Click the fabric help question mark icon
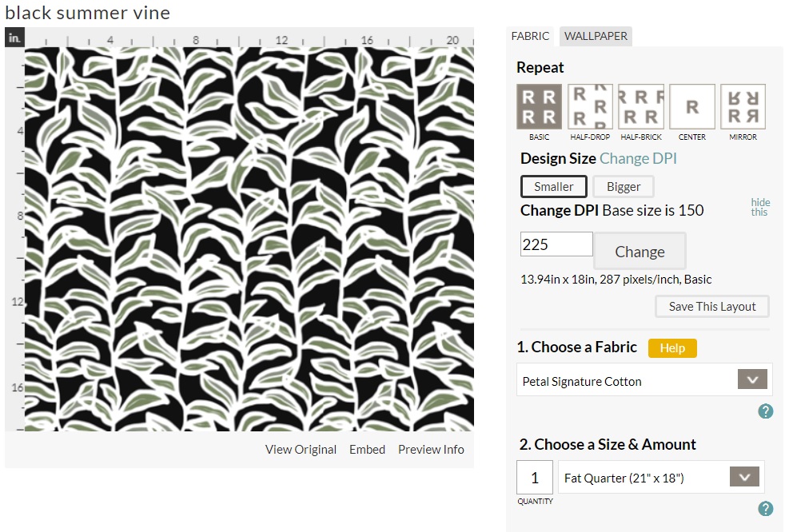 [765, 411]
